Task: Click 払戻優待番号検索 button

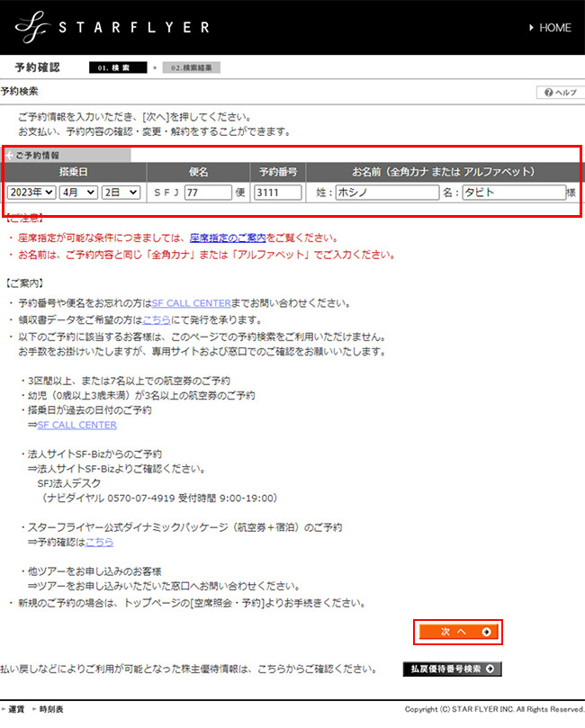Action: coord(452,669)
